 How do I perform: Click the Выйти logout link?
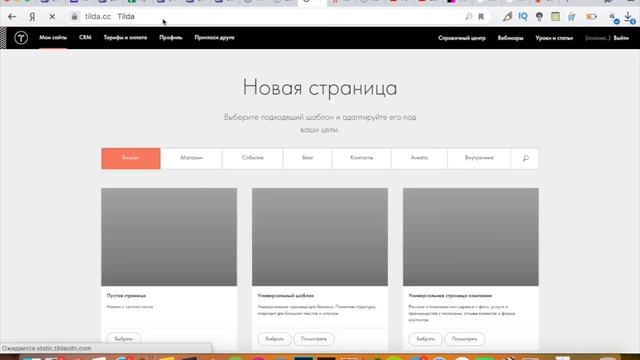(621, 38)
